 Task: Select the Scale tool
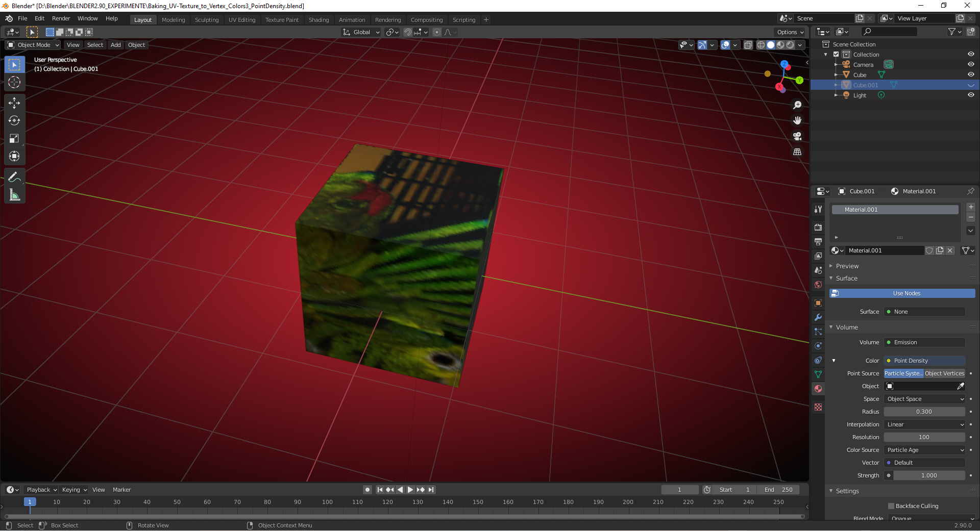pyautogui.click(x=14, y=138)
